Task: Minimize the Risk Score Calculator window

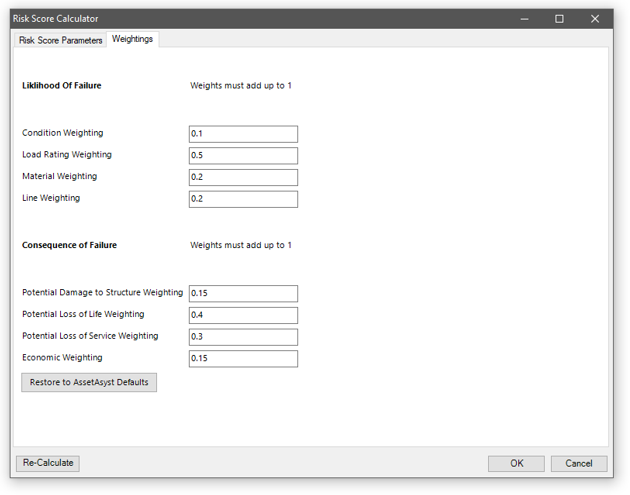Action: (x=523, y=19)
